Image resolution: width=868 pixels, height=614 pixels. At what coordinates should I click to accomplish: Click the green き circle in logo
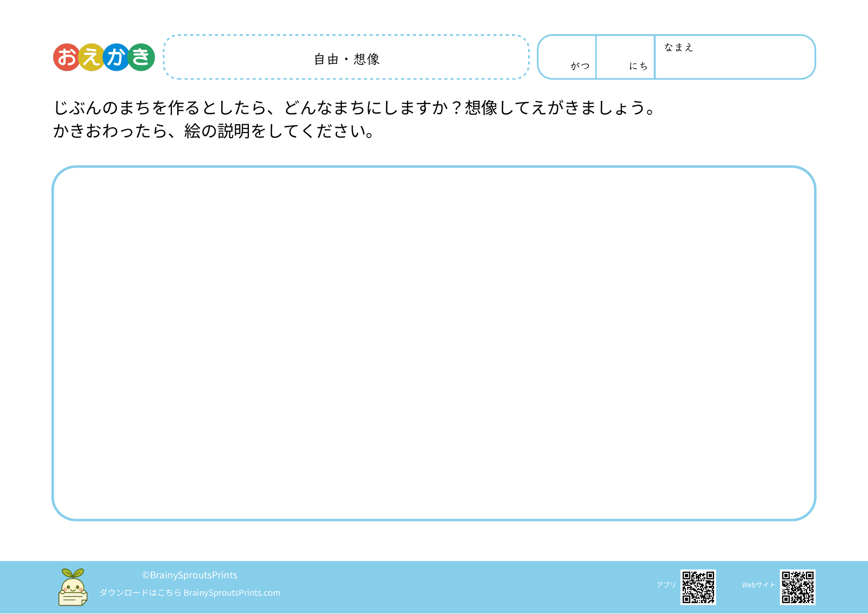[142, 57]
